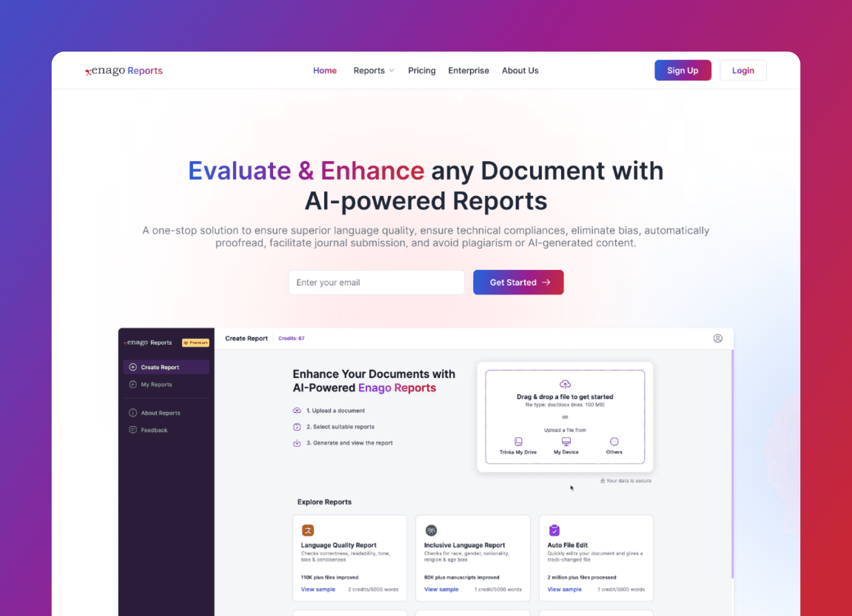
Task: View sample for Inclusive Language Report
Action: pyautogui.click(x=441, y=589)
